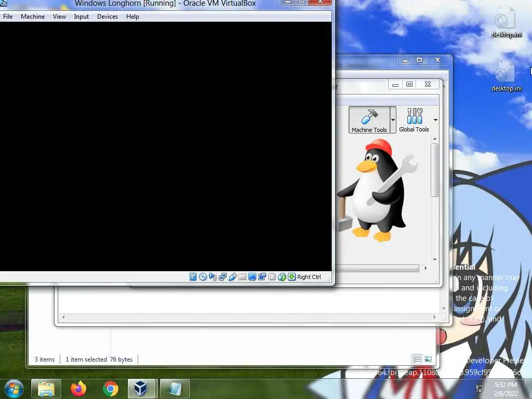
Task: Click horizontal scrollbar in background window
Action: point(248,317)
